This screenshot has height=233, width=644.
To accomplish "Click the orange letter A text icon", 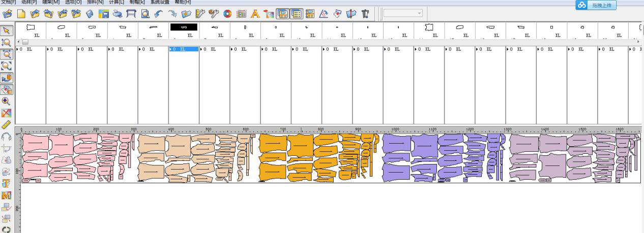I will (255, 14).
